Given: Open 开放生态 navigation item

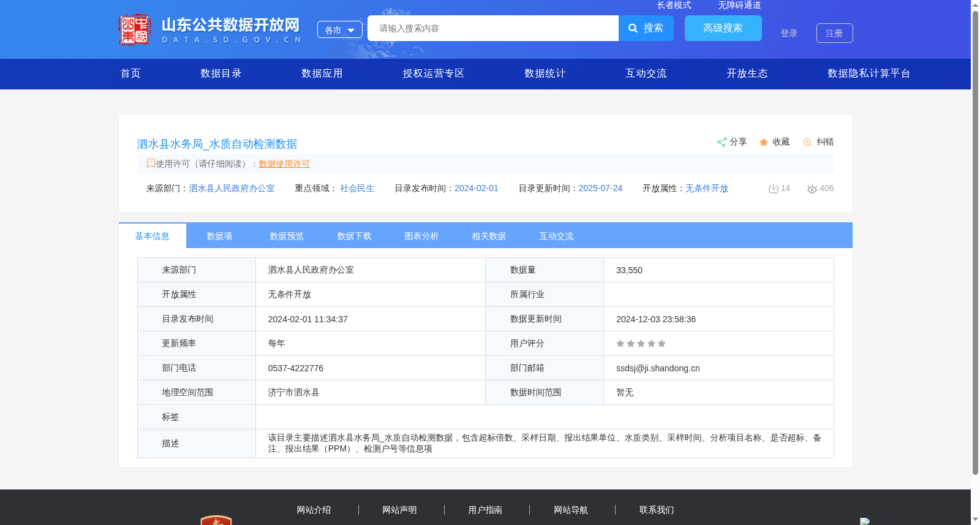Looking at the screenshot, I should pos(747,74).
